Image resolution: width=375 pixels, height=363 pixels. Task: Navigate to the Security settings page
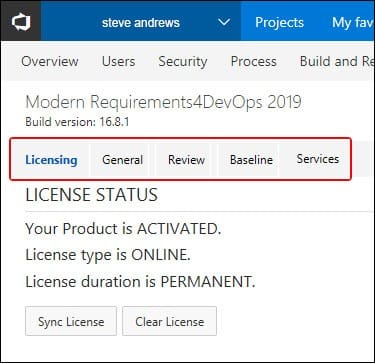click(x=183, y=62)
